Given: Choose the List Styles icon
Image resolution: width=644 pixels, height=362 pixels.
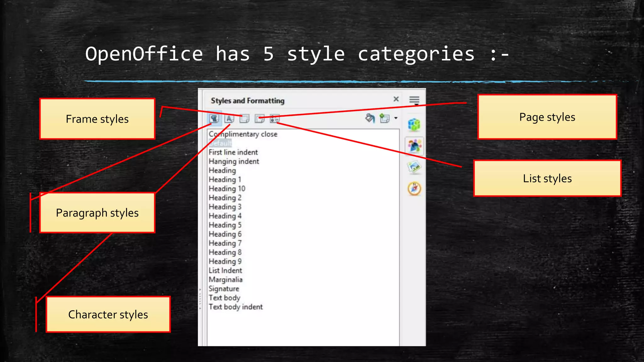Looking at the screenshot, I should [x=275, y=118].
